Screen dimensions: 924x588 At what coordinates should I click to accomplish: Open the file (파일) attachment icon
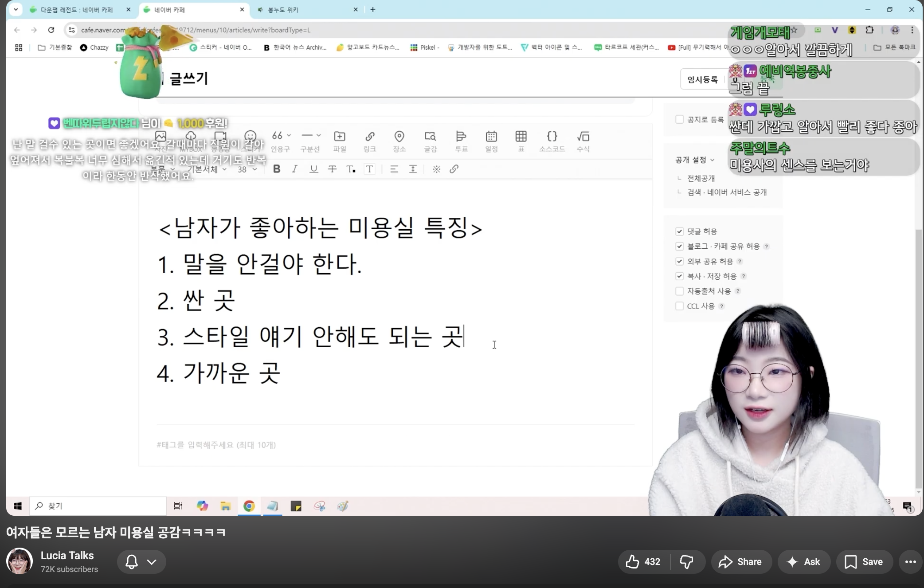click(x=340, y=137)
